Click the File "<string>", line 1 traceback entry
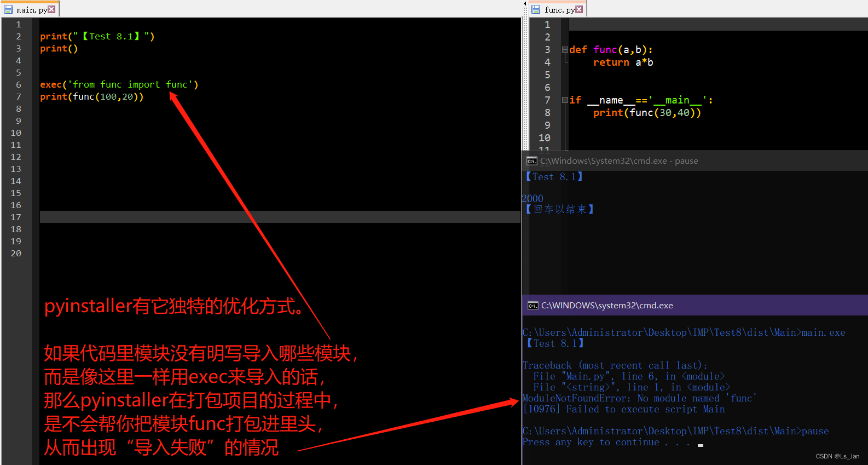Viewport: 868px width, 465px height. coord(632,387)
